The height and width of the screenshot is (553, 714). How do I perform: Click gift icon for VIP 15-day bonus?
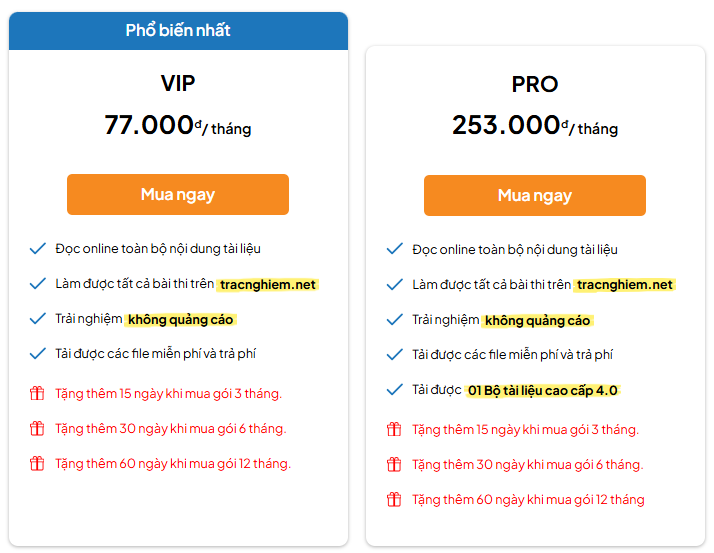pos(37,393)
